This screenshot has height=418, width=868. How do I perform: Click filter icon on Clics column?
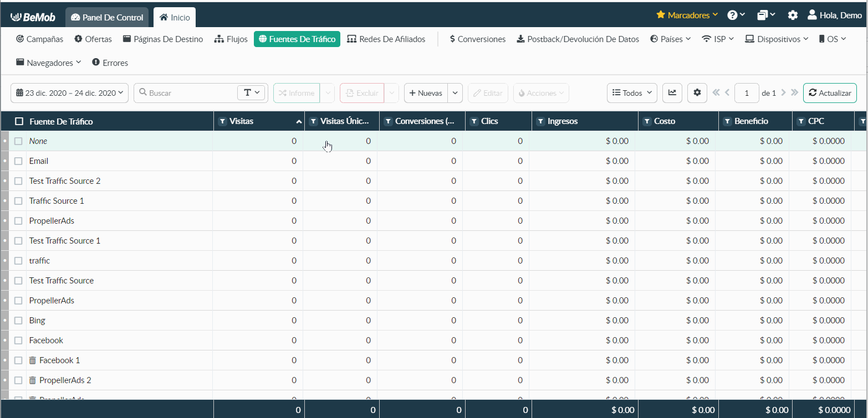(474, 121)
